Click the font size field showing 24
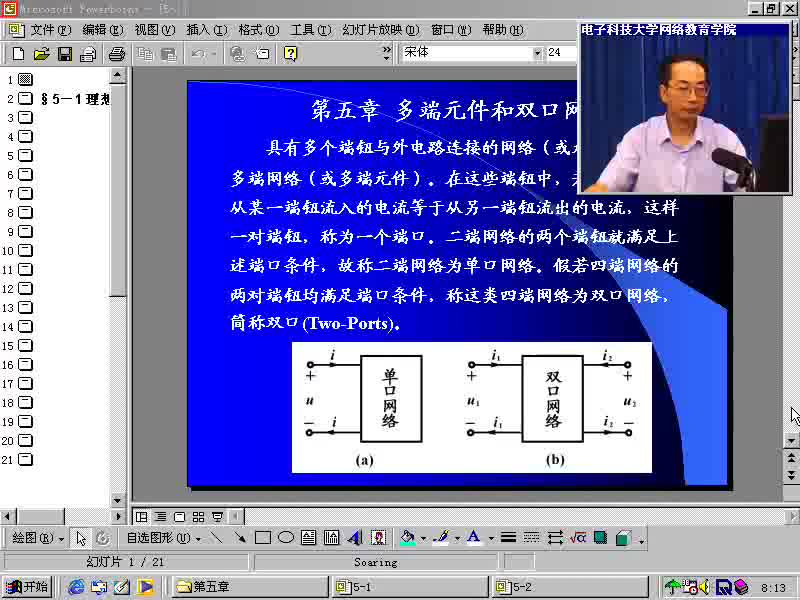 pos(561,52)
